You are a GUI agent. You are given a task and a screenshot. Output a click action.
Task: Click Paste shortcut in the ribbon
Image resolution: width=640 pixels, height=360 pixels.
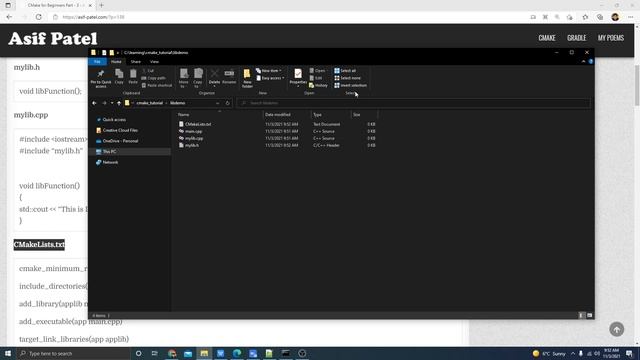coord(157,85)
